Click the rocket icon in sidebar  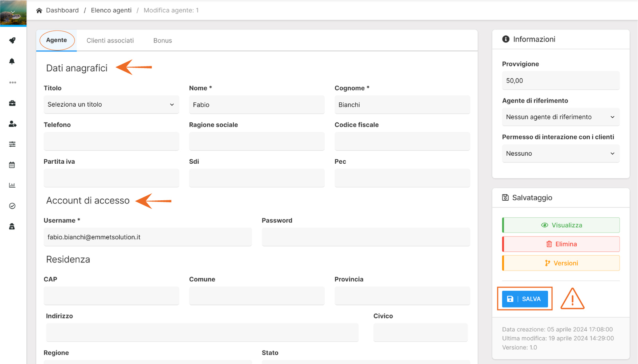[x=12, y=41]
